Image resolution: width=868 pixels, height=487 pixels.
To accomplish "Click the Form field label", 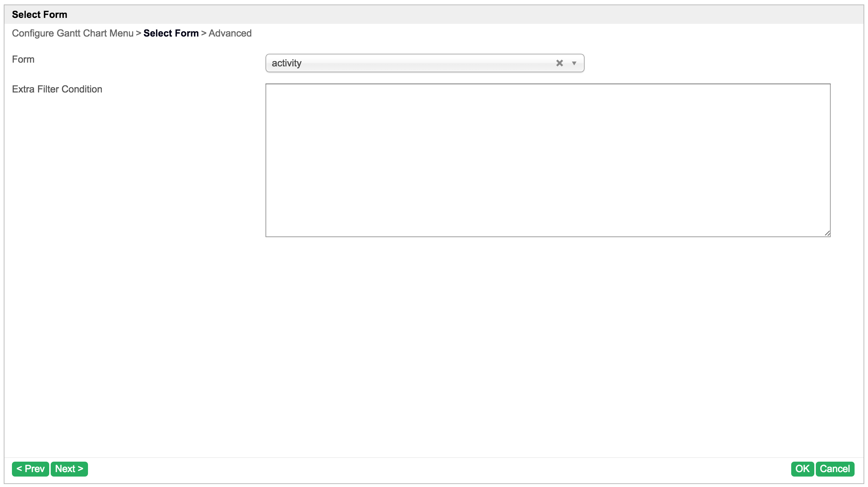I will tap(23, 59).
